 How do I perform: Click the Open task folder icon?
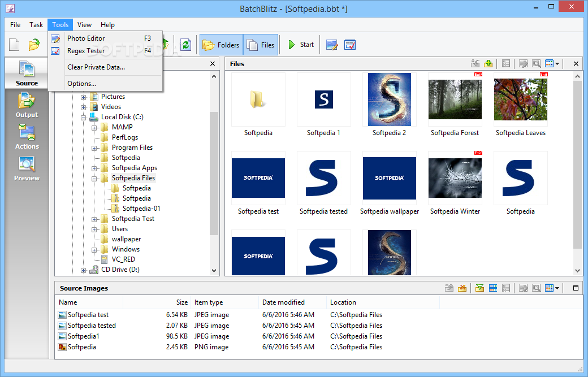click(x=34, y=45)
